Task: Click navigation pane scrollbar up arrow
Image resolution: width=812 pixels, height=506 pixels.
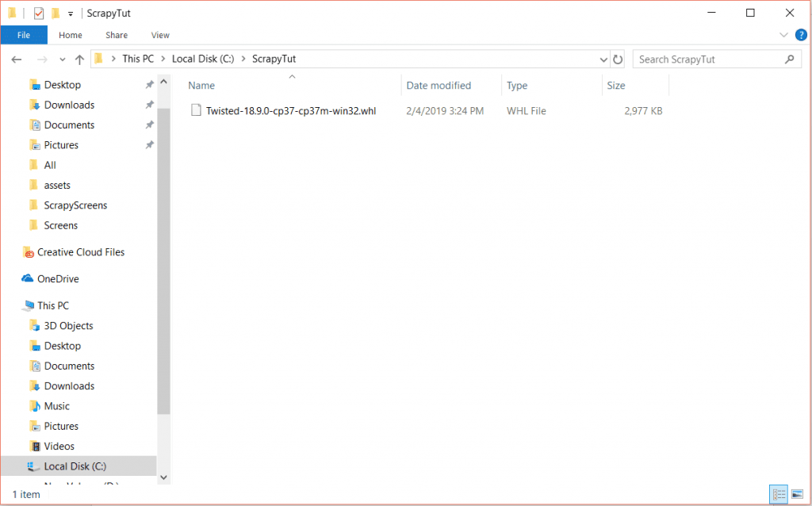Action: pos(163,82)
